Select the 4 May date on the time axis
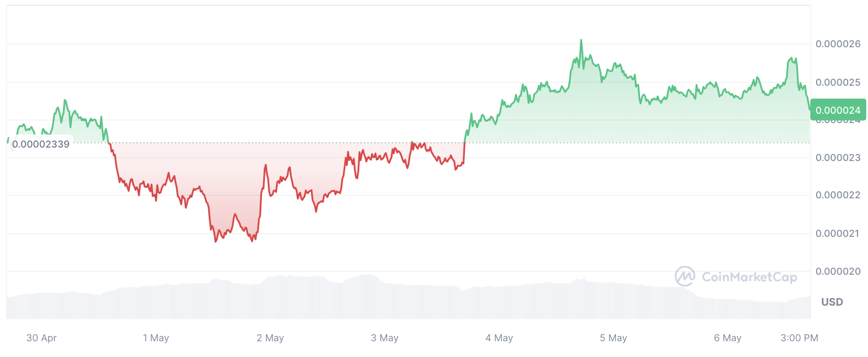This screenshot has height=357, width=868. 499,338
